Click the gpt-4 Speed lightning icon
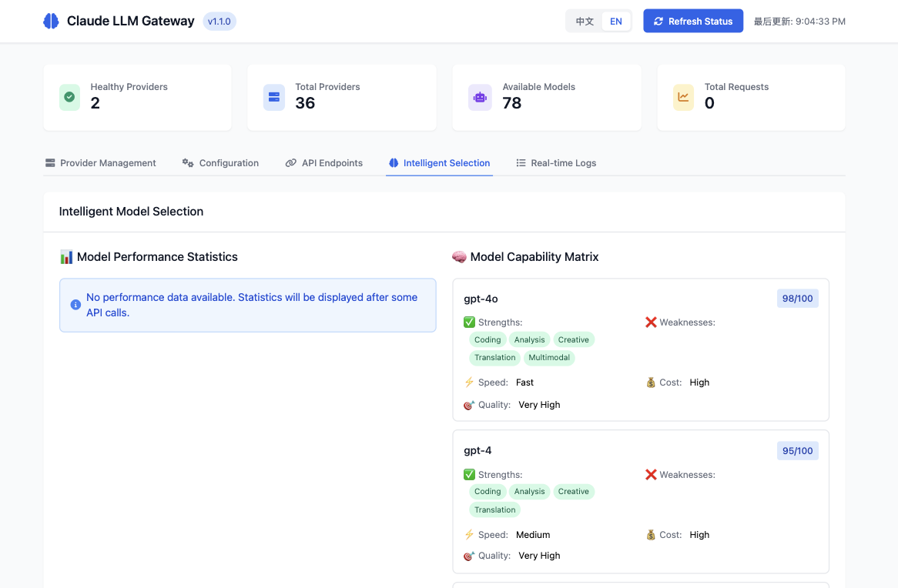898x588 pixels. point(469,534)
